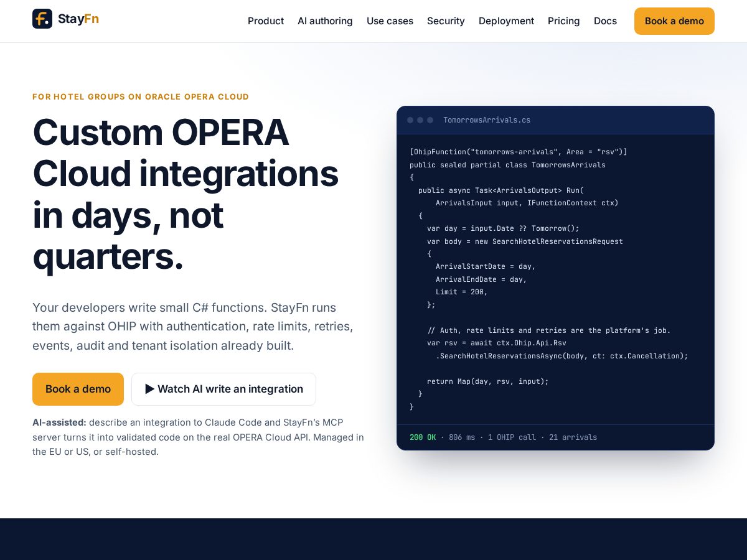
Task: Click the TomorrowsArrivals.cs file name
Action: [x=487, y=120]
